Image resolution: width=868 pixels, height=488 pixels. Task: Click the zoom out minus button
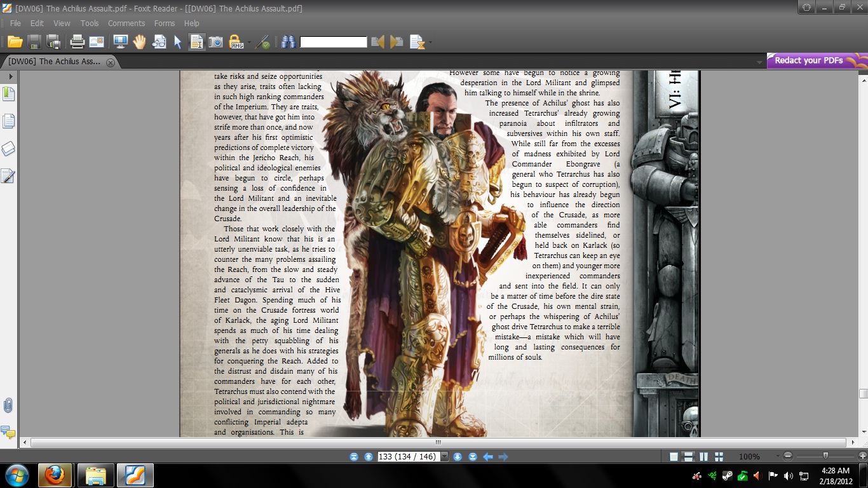click(x=788, y=456)
